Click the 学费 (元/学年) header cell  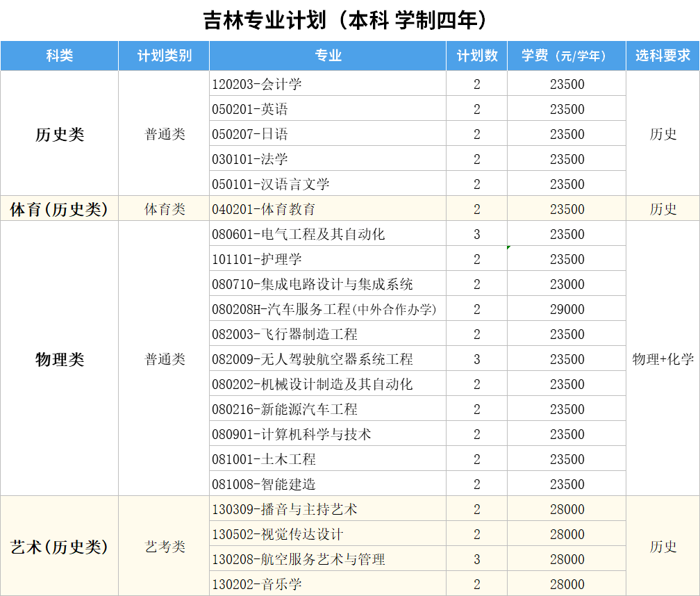click(567, 56)
